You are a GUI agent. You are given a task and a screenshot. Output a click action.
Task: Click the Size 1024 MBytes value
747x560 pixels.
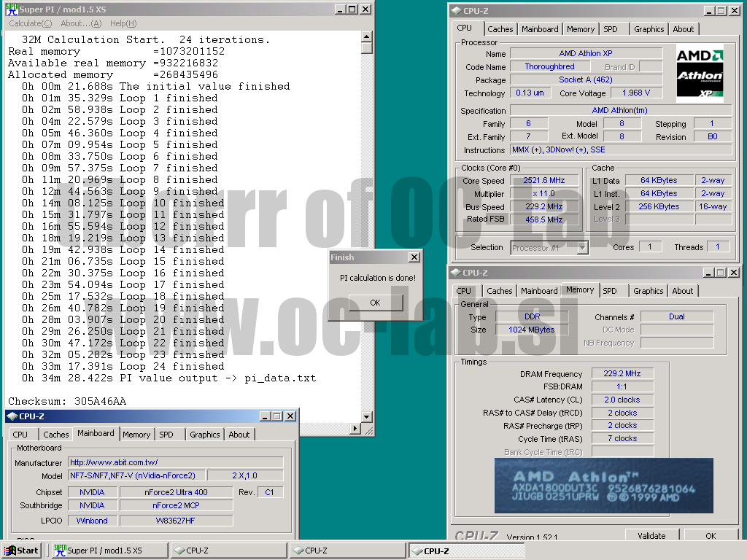pyautogui.click(x=532, y=330)
